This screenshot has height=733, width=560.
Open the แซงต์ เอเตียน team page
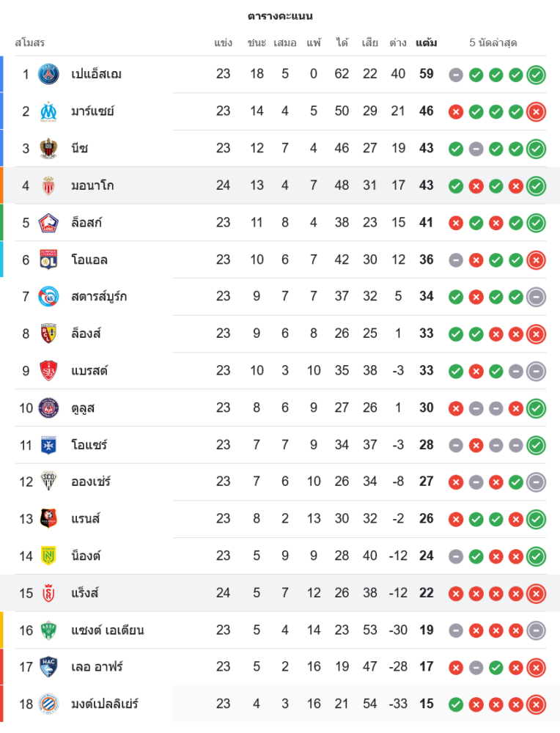(x=107, y=630)
